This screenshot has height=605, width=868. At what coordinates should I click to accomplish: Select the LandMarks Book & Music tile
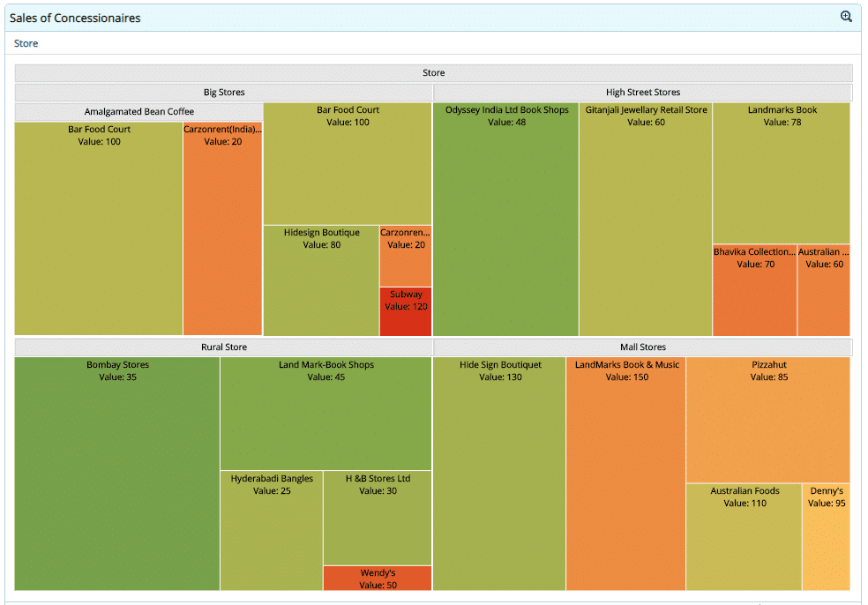(626, 474)
